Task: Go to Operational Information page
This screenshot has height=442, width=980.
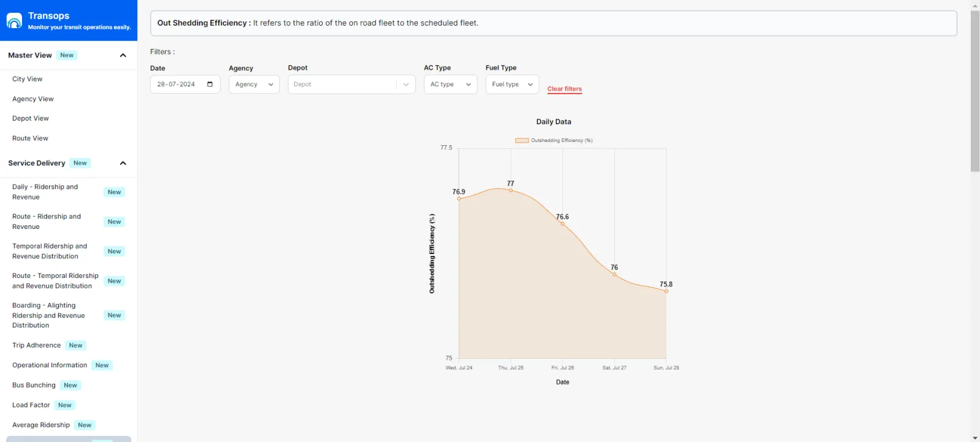Action: (50, 365)
